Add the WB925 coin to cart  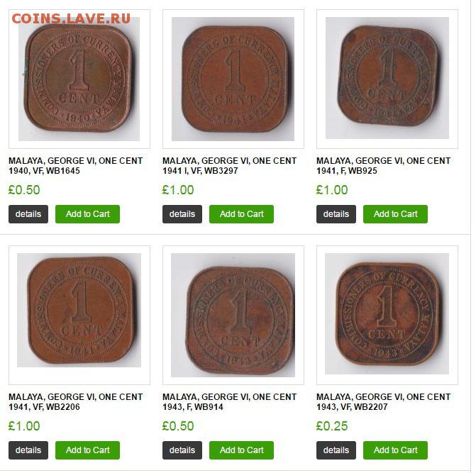point(395,214)
